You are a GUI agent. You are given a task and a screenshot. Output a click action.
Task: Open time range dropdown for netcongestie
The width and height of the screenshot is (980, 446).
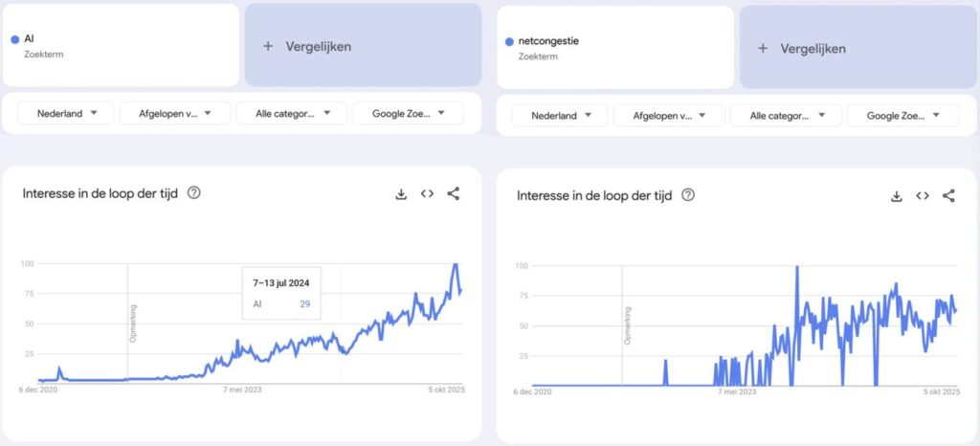coord(669,116)
